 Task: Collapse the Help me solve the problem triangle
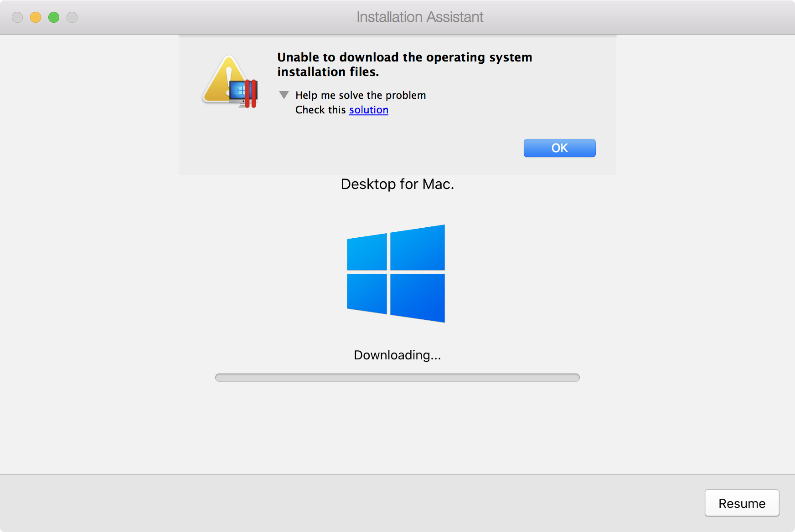(284, 95)
